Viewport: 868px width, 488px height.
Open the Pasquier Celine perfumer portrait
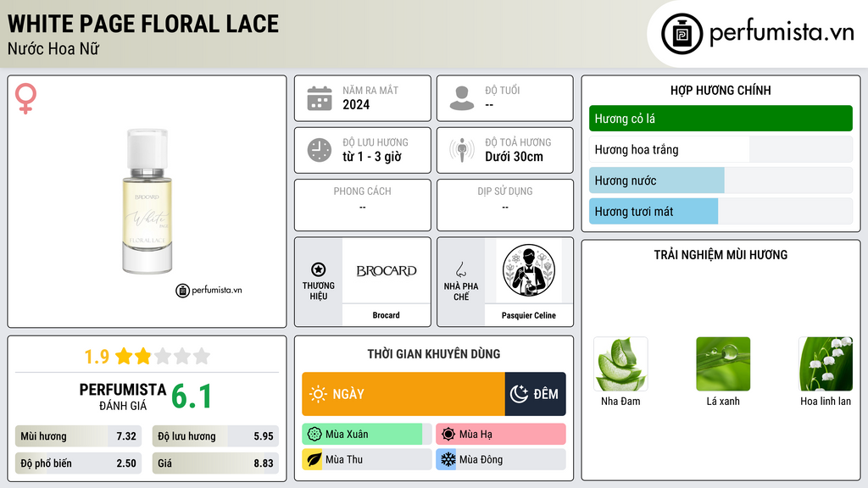click(x=529, y=270)
